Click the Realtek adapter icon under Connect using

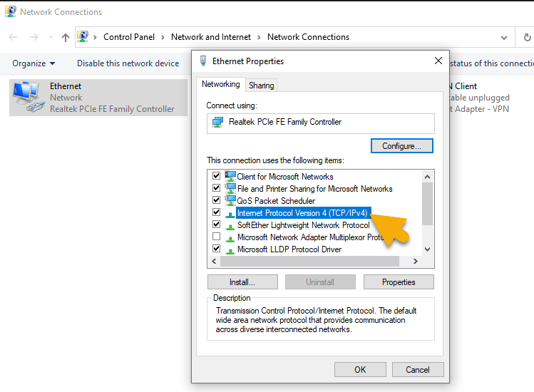coord(217,123)
